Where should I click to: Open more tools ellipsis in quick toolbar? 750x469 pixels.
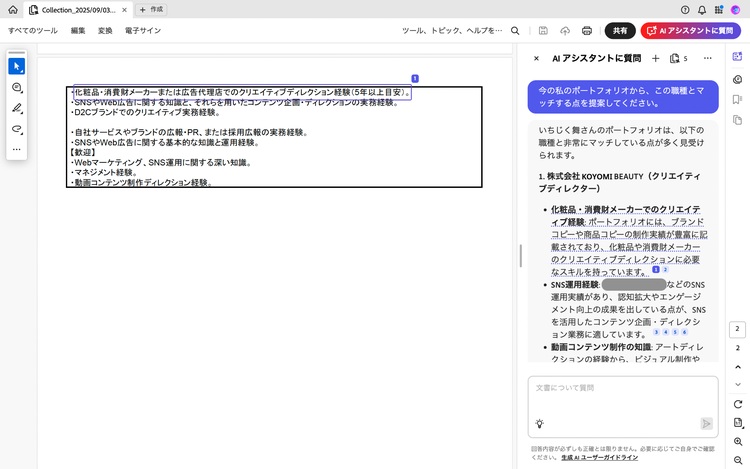pyautogui.click(x=16, y=149)
